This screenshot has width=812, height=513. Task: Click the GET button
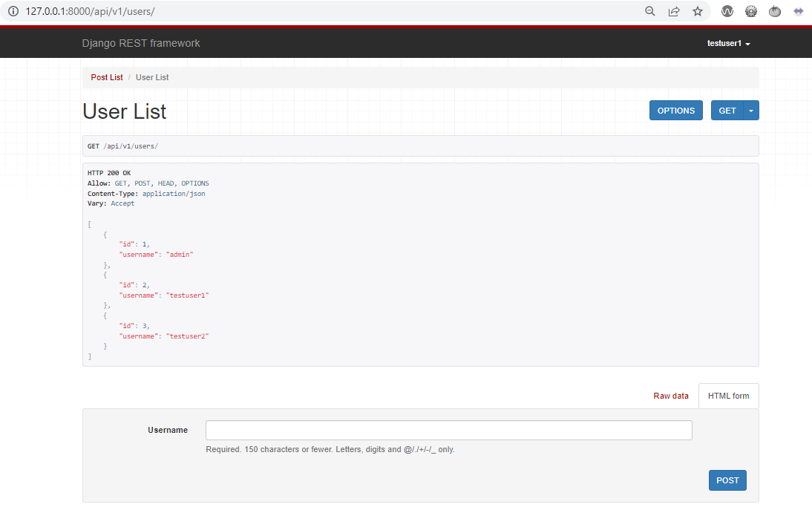point(727,111)
